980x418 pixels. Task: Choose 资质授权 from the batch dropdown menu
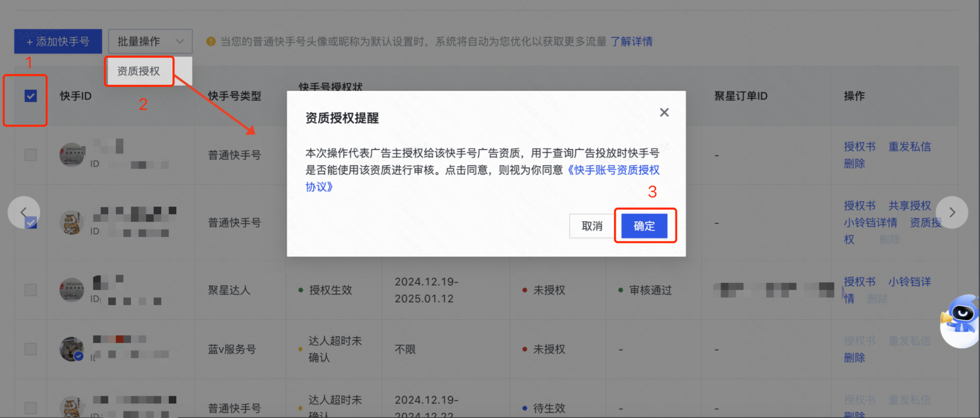(139, 71)
